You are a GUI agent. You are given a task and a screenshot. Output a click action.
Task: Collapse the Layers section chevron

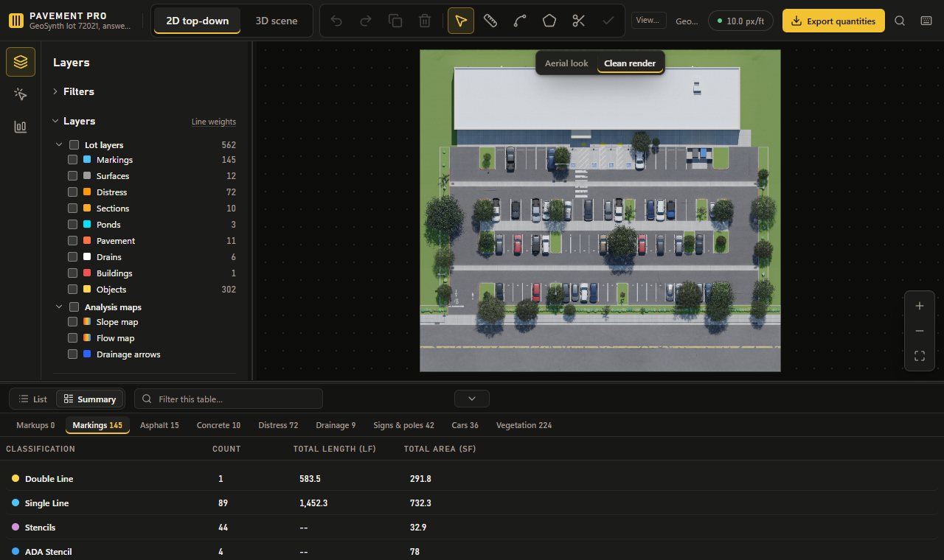(55, 121)
